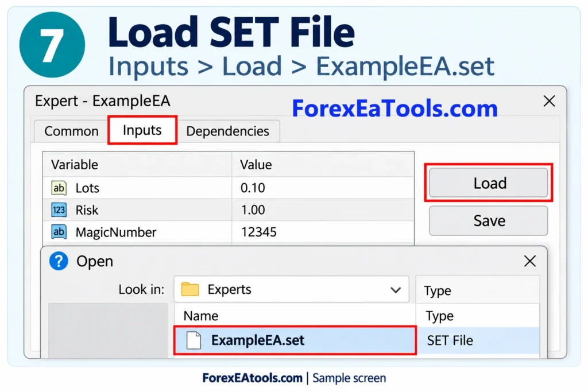
Task: Click the ExampleEA.set document icon
Action: 194,340
